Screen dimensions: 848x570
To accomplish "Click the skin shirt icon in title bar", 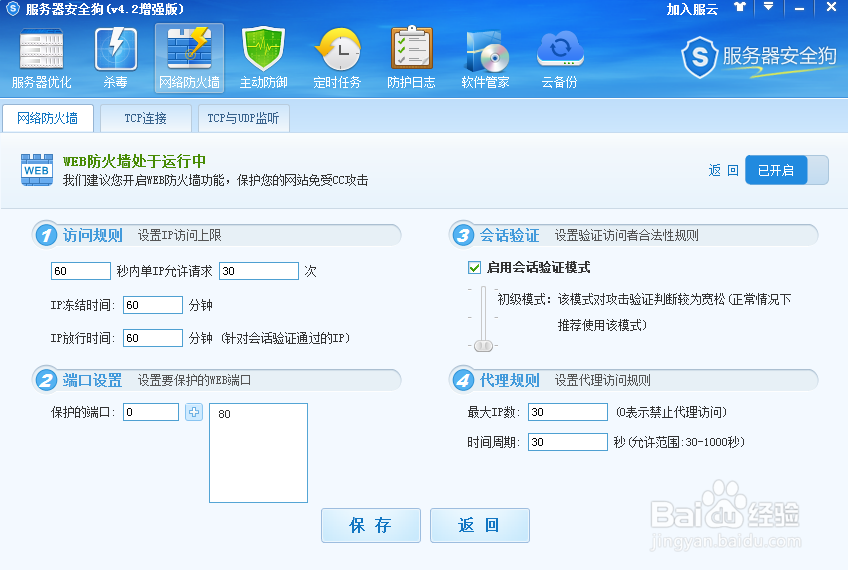I will pyautogui.click(x=739, y=8).
